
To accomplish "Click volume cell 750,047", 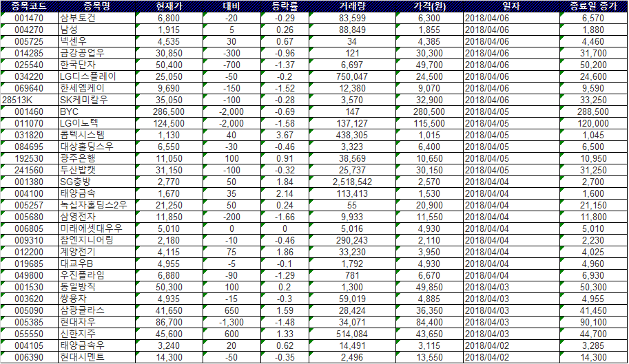I will pos(352,76).
